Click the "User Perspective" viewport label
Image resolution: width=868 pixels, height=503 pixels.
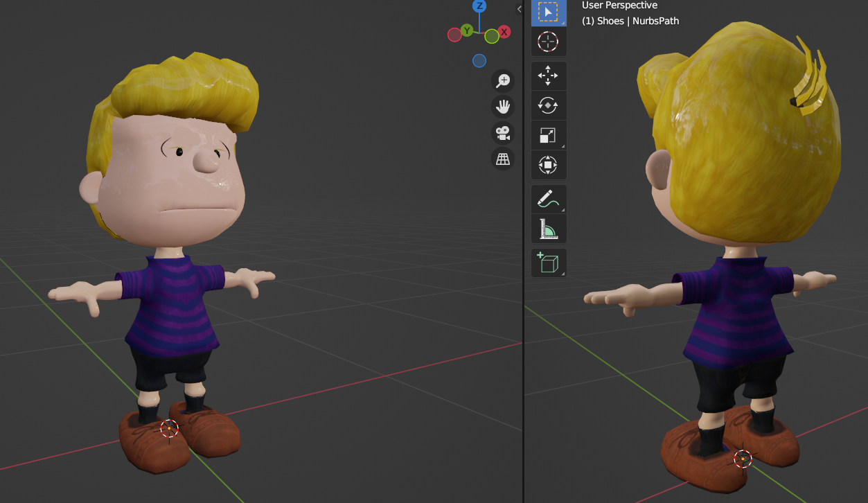(619, 6)
